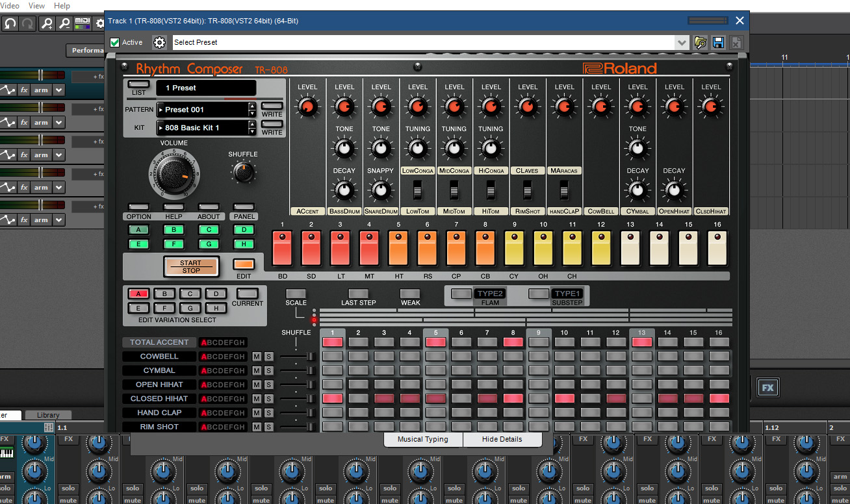
Task: Browse presets with the folder magnifier icon
Action: click(x=700, y=42)
